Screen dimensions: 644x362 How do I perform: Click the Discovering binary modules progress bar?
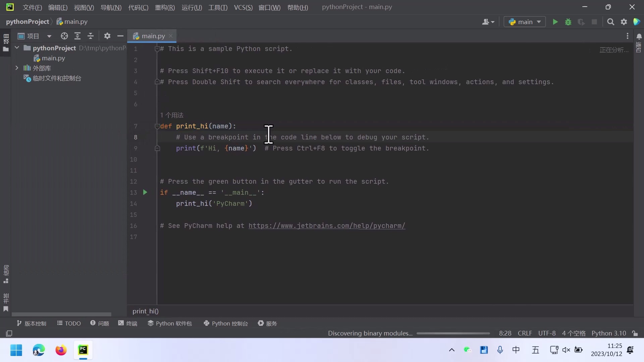pos(453,333)
